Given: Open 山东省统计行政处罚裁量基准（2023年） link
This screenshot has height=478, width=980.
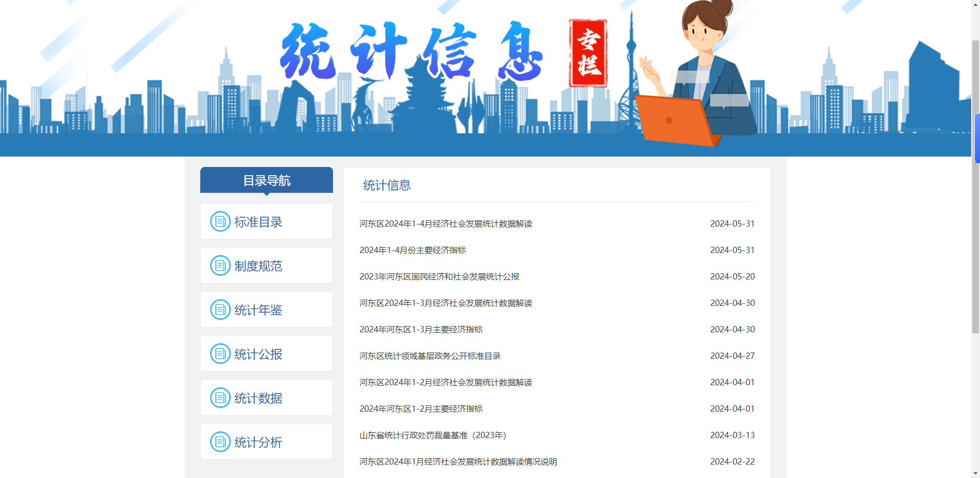Looking at the screenshot, I should pyautogui.click(x=433, y=435).
